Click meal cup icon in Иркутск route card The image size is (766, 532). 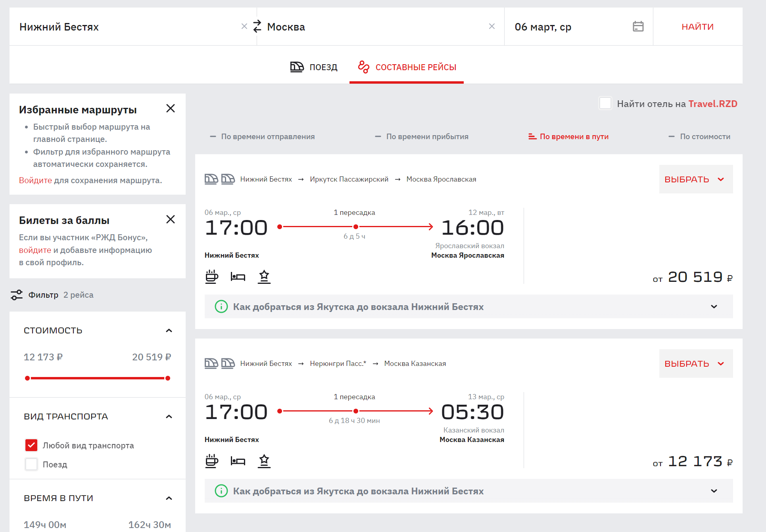[212, 277]
